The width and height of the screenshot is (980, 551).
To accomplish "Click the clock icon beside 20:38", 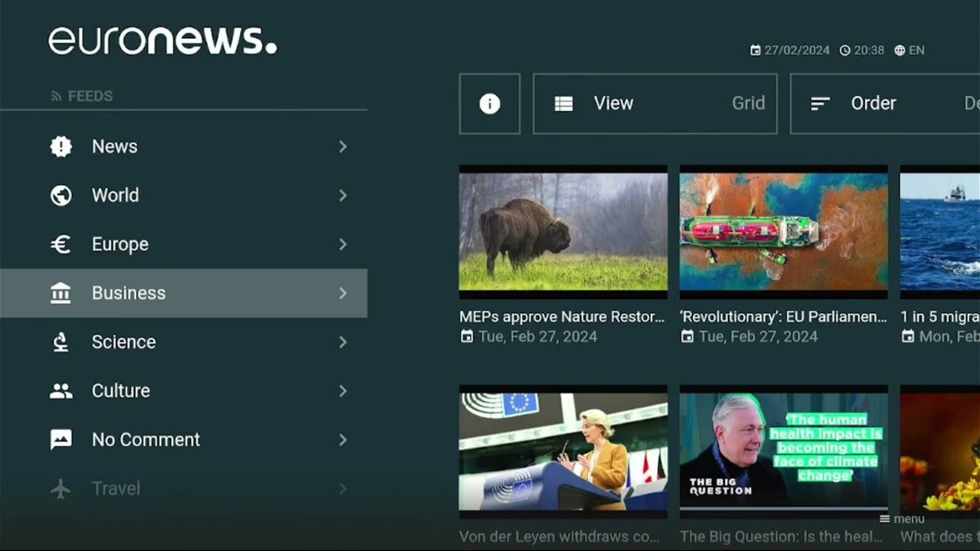I will point(845,51).
